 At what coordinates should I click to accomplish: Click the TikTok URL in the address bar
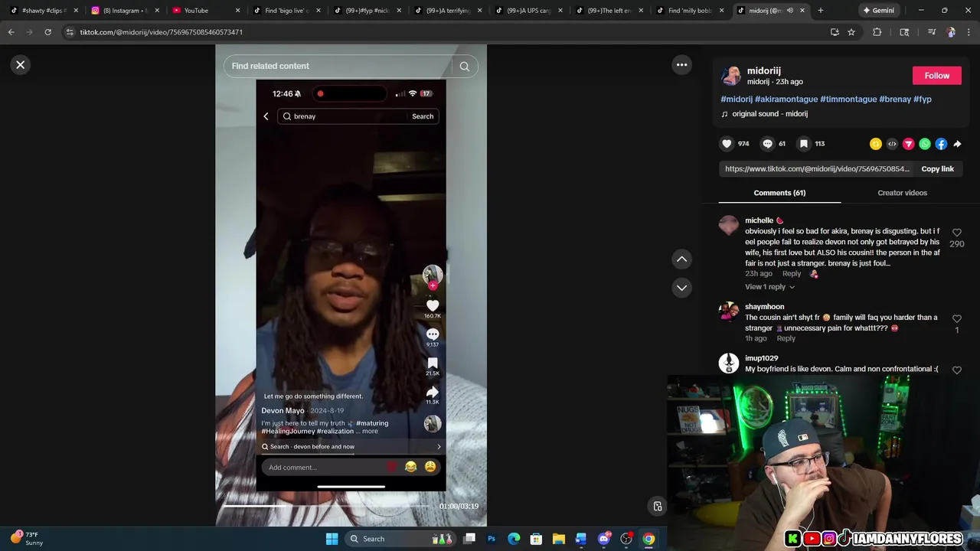[x=162, y=32]
